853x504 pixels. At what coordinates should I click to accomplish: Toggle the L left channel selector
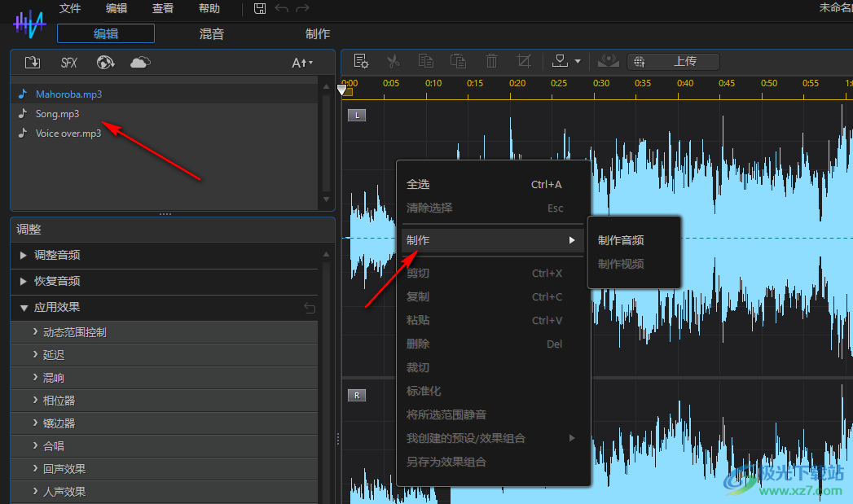pyautogui.click(x=357, y=115)
